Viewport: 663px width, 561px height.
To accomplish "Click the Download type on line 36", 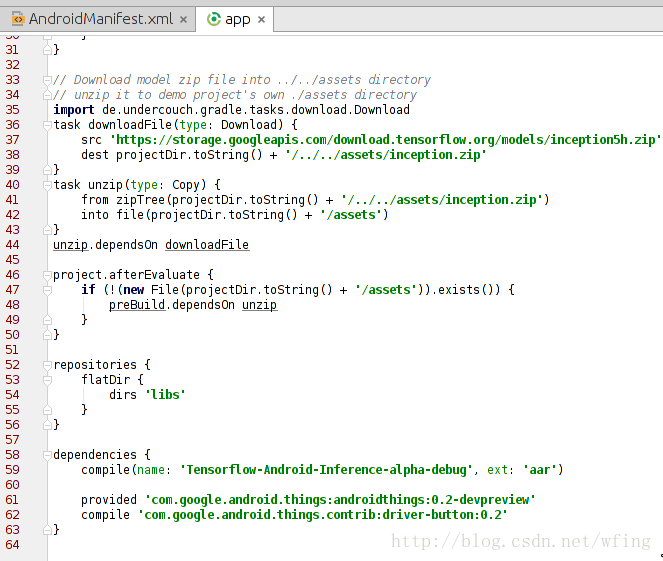I will point(249,125).
